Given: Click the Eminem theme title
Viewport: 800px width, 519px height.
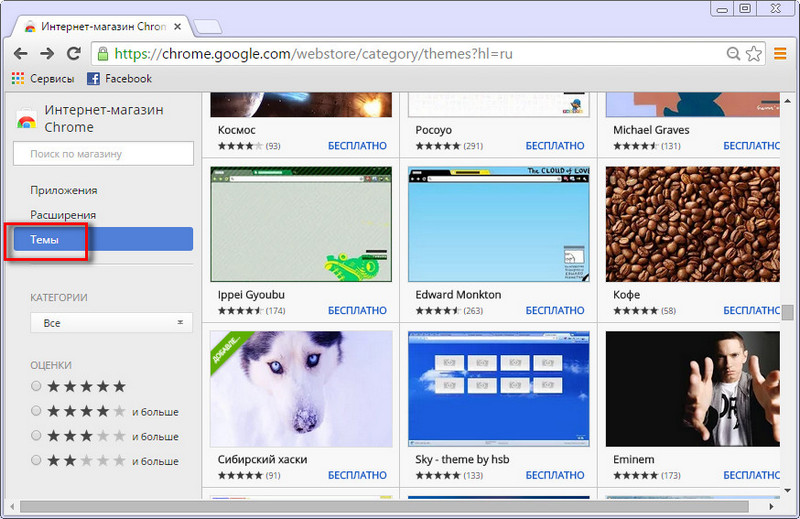Looking at the screenshot, I should click(x=633, y=459).
